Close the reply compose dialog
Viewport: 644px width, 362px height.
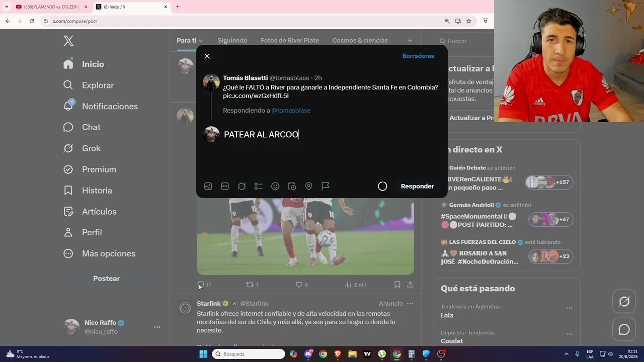[x=207, y=56]
